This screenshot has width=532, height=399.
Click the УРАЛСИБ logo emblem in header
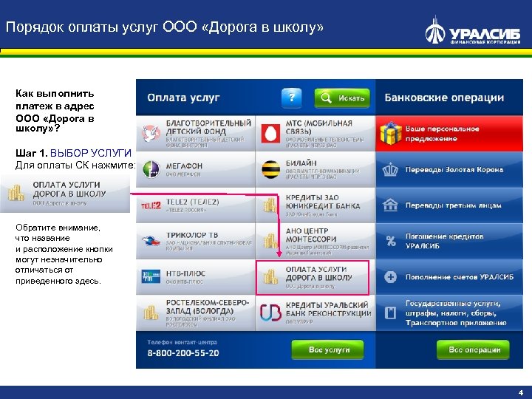pos(435,30)
